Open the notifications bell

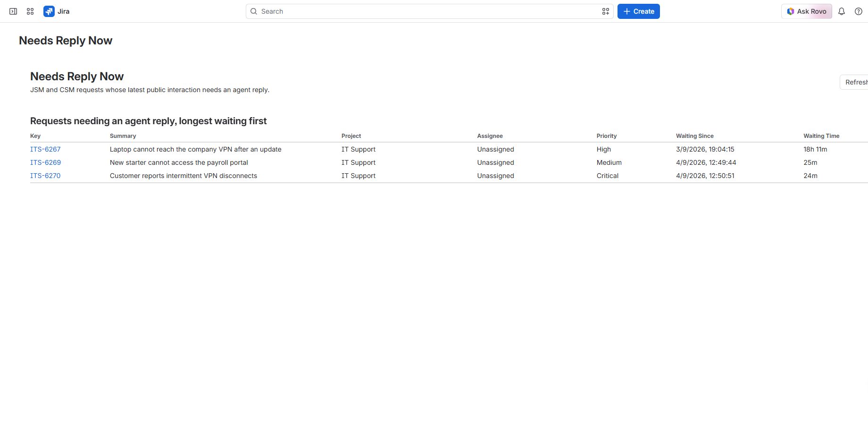842,11
